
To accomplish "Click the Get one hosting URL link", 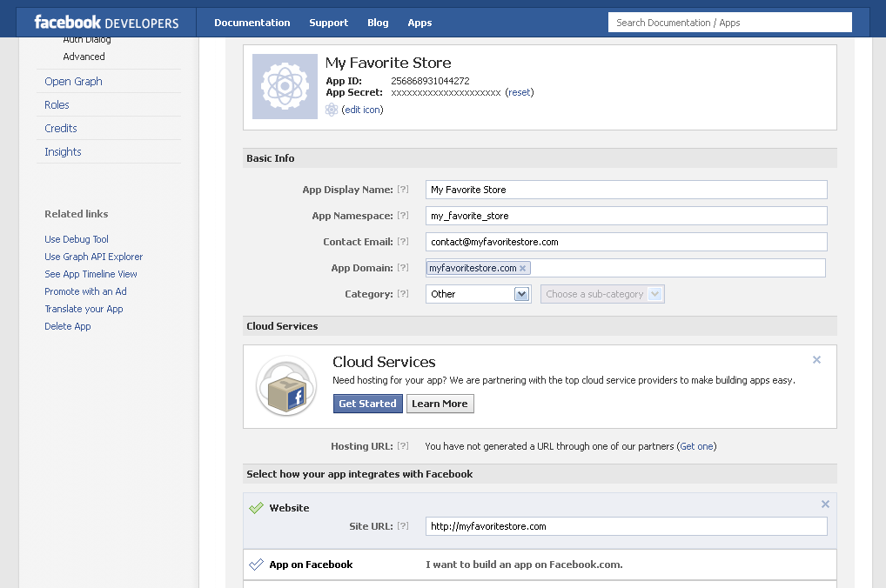I will coord(697,446).
